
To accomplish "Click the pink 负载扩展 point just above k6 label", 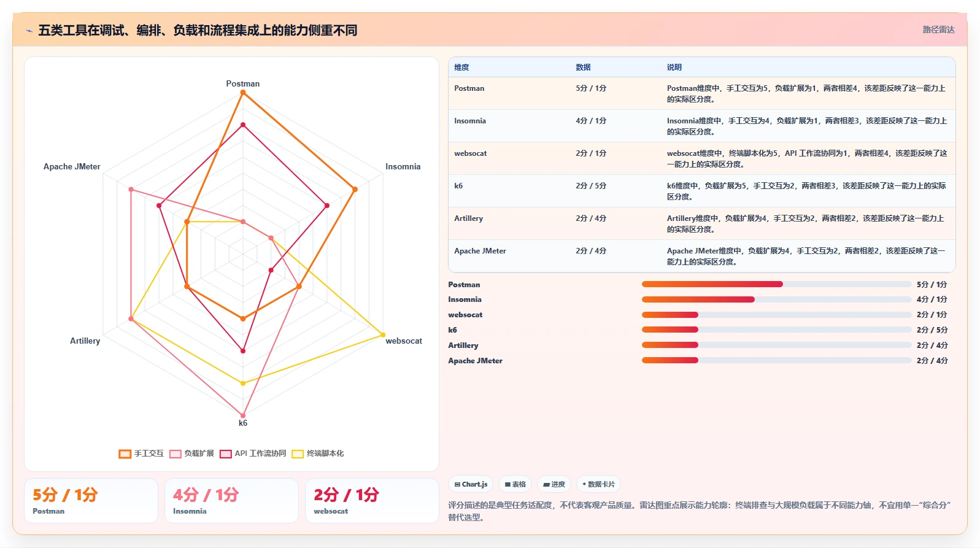I will coord(243,415).
